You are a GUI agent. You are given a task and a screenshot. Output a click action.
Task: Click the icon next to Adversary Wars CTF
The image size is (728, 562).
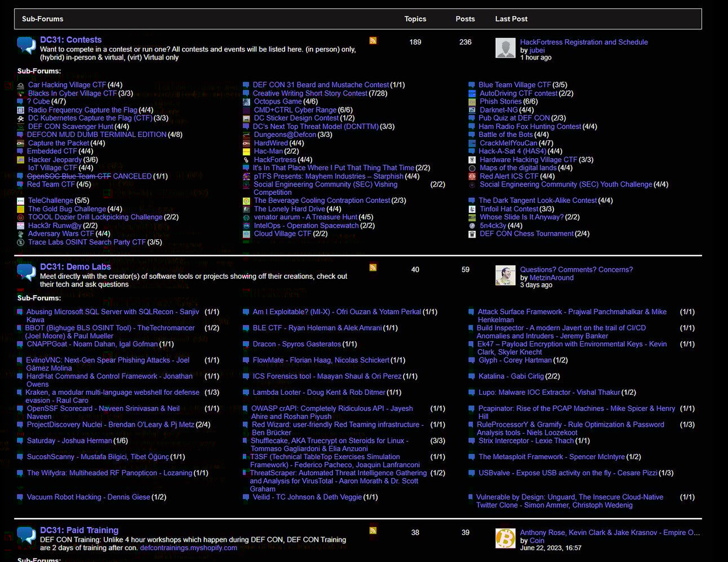[x=21, y=234]
